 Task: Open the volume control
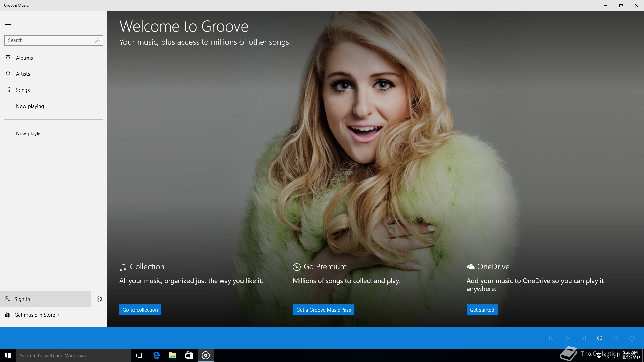[x=600, y=338]
